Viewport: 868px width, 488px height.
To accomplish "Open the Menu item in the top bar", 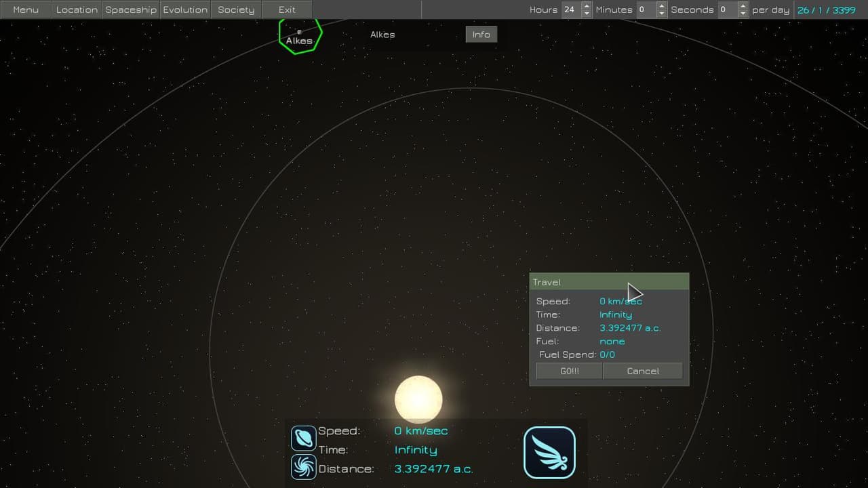I will (x=26, y=9).
